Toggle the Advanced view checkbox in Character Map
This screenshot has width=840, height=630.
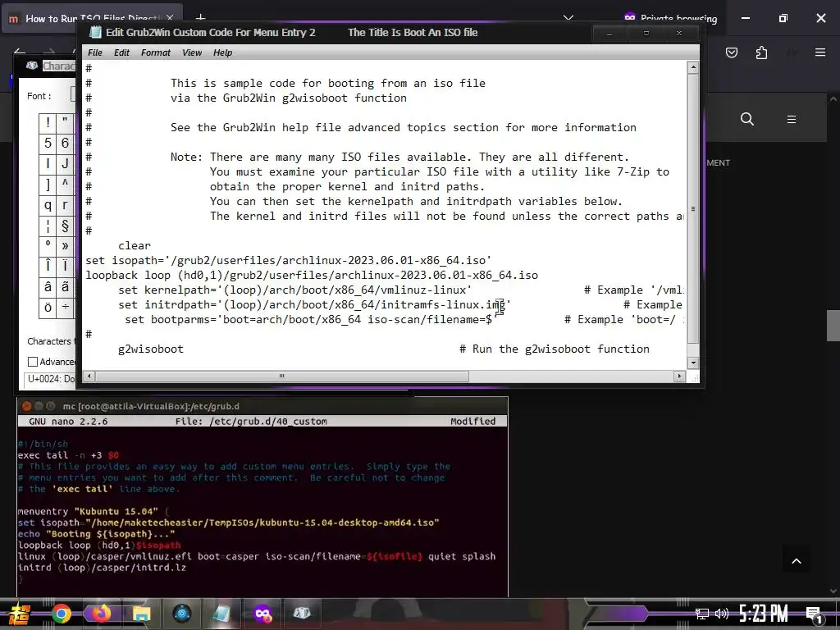tap(33, 362)
